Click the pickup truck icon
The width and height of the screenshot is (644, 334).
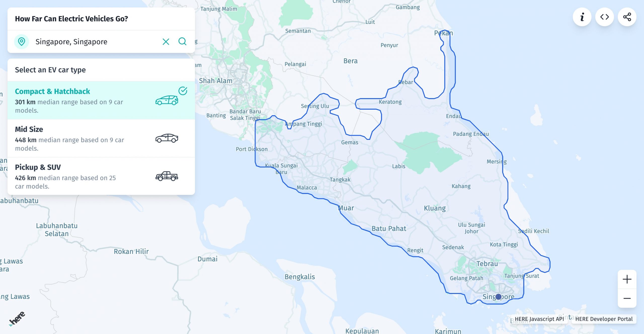(x=167, y=176)
